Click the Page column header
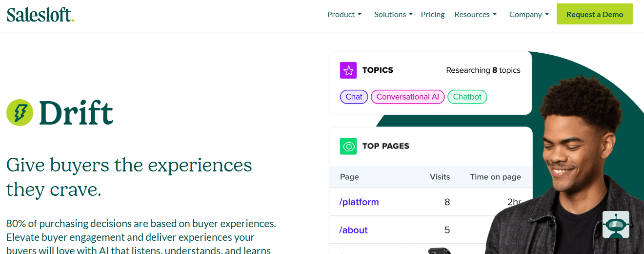644x254 pixels. click(x=349, y=177)
